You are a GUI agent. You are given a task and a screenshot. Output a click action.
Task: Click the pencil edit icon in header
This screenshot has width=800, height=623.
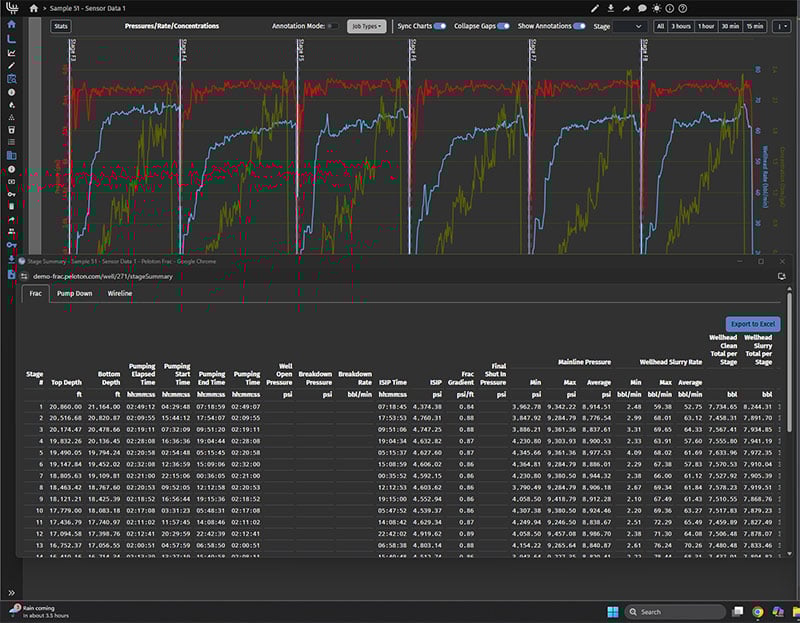coord(596,8)
